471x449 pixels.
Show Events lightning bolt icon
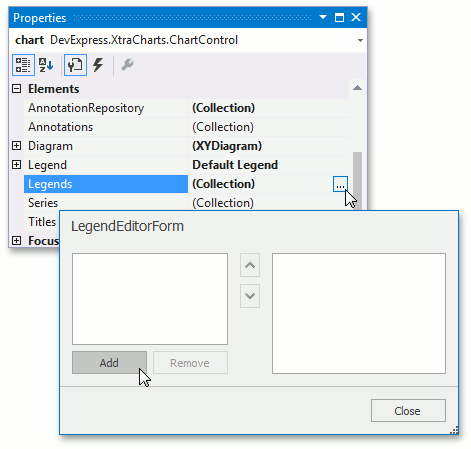point(98,65)
